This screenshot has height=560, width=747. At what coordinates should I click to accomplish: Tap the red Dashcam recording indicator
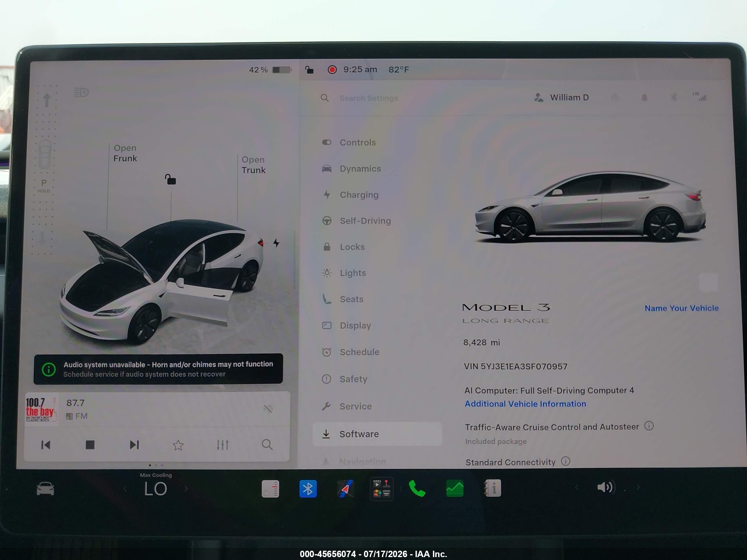point(332,70)
